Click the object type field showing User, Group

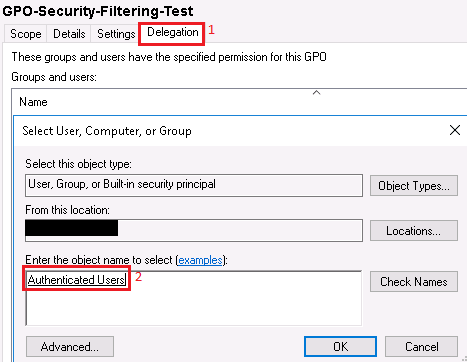pyautogui.click(x=194, y=185)
